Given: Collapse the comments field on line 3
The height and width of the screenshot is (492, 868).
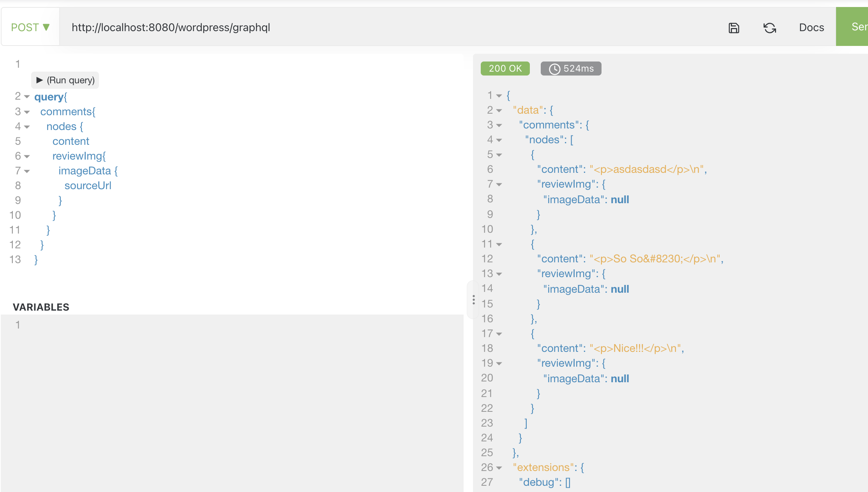Looking at the screenshot, I should click(x=27, y=112).
